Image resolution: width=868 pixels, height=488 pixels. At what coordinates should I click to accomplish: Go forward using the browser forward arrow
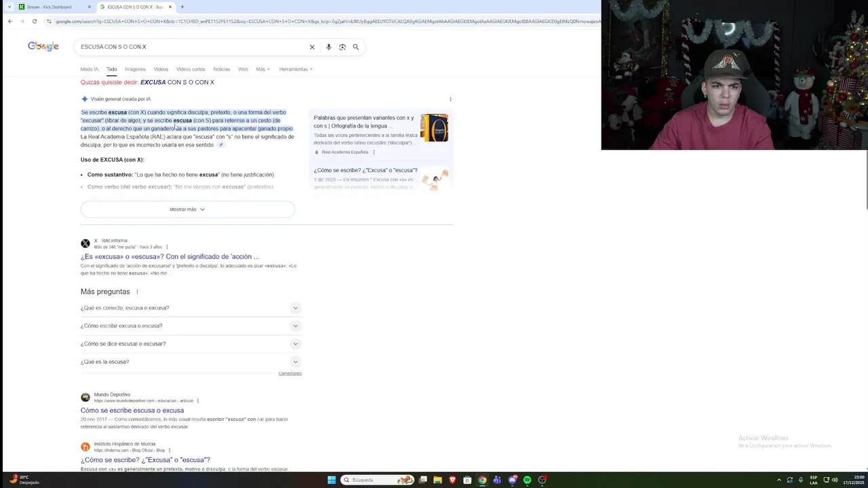click(x=22, y=21)
